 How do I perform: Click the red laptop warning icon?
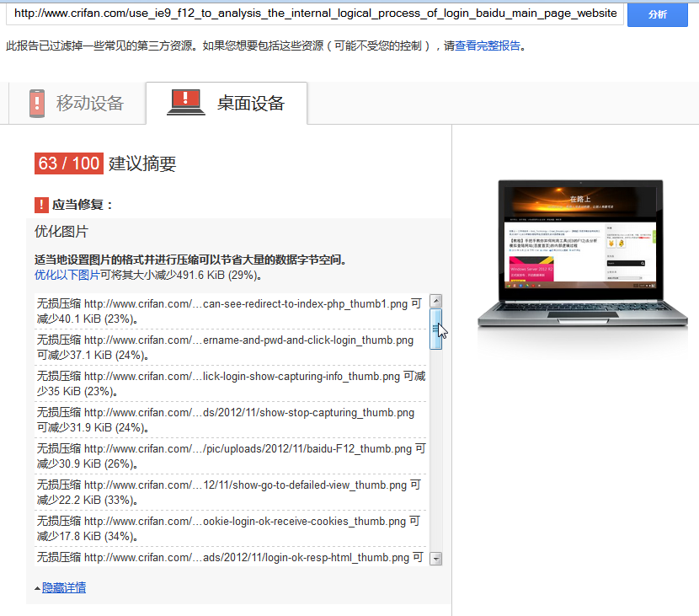(x=186, y=102)
